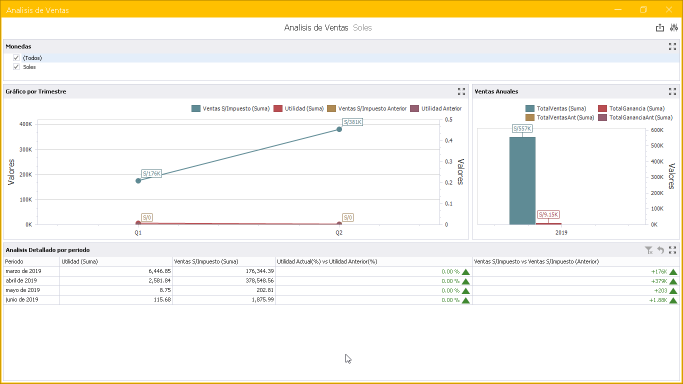Click TotalGanancia (Suma) legend swatch
The width and height of the screenshot is (683, 384).
click(x=602, y=108)
